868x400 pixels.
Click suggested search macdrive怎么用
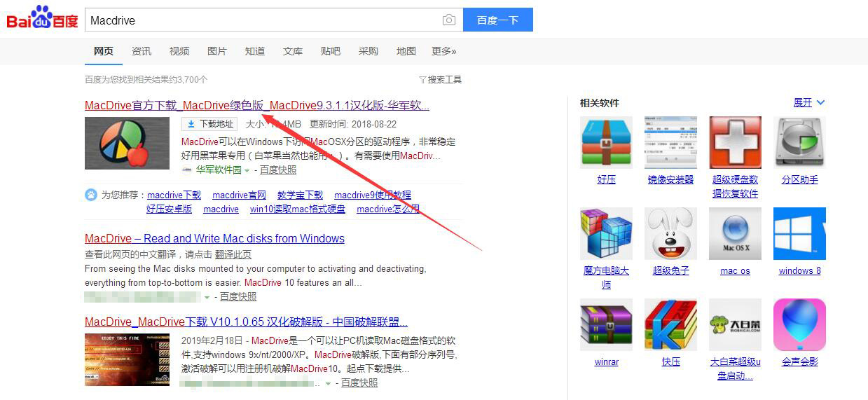[388, 209]
